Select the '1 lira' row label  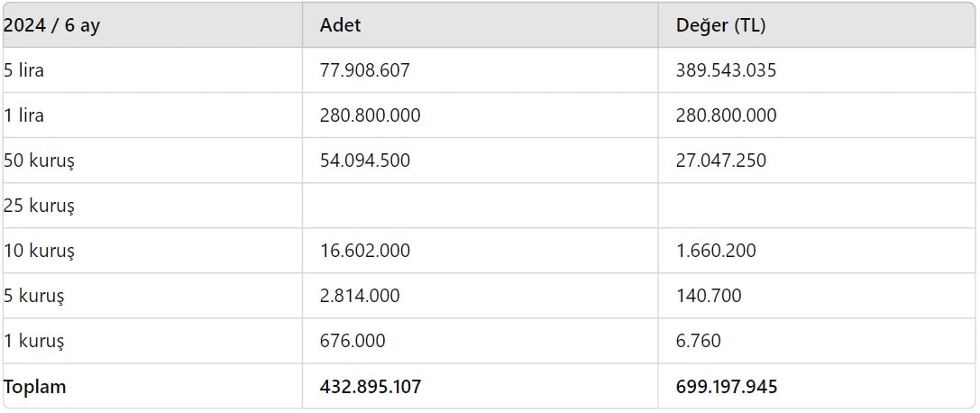coord(23,115)
